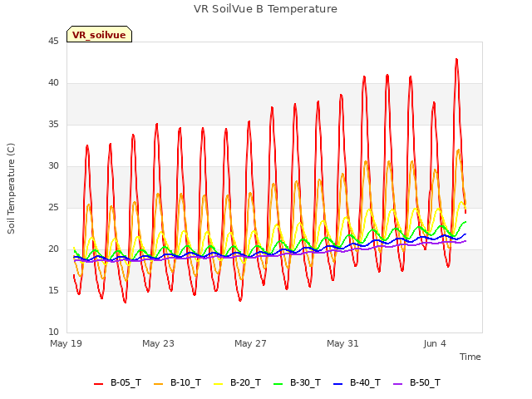Image resolution: width=532 pixels, height=399 pixels.
Task: Click the blue B-40_T legend swatch
Action: (x=338, y=384)
